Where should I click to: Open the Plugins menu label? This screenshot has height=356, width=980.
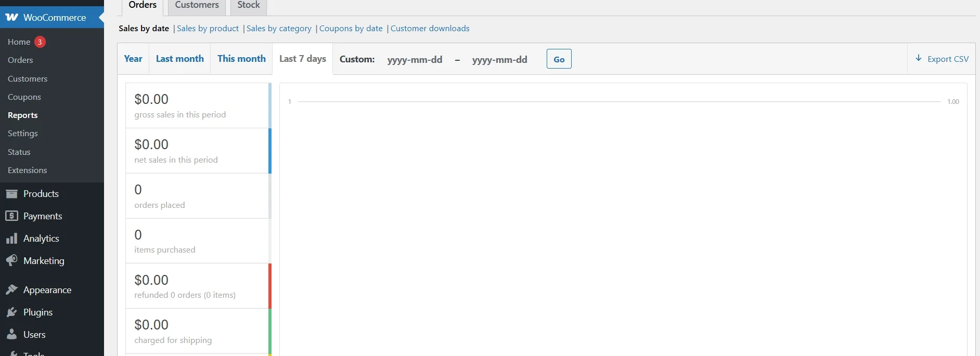click(x=38, y=312)
